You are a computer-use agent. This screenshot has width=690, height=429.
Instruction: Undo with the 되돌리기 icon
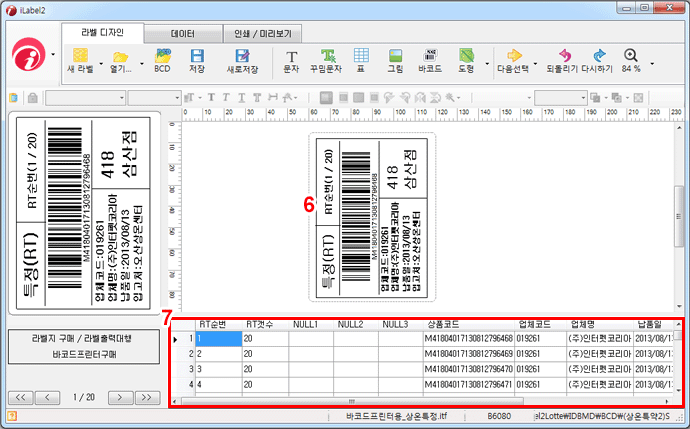click(x=562, y=60)
